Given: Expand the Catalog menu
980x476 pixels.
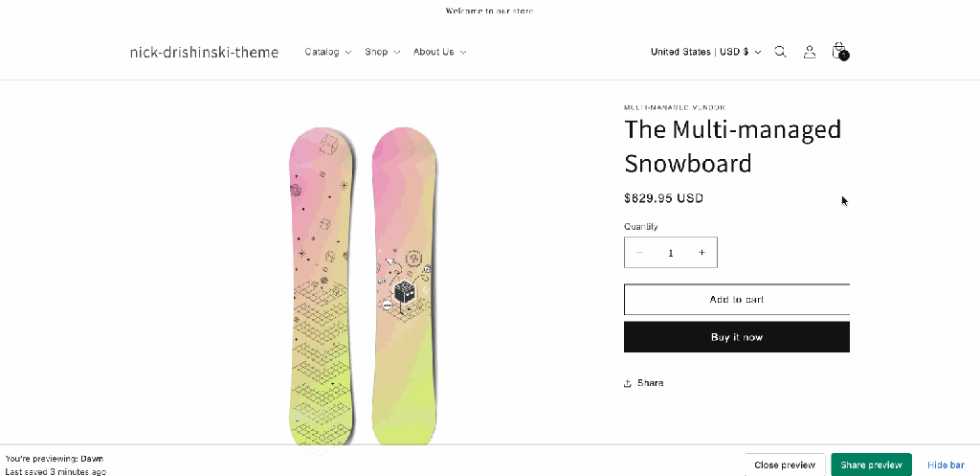Looking at the screenshot, I should [x=327, y=52].
